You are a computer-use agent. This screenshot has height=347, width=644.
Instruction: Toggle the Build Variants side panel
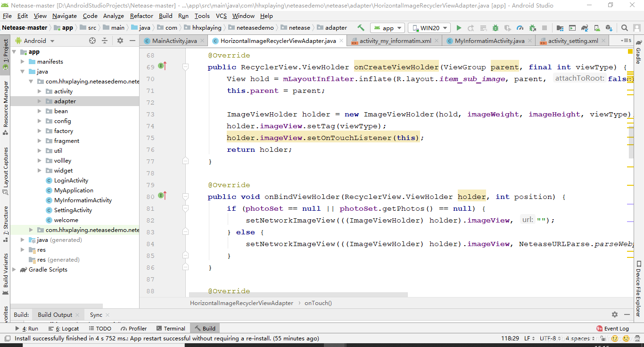[x=5, y=273]
